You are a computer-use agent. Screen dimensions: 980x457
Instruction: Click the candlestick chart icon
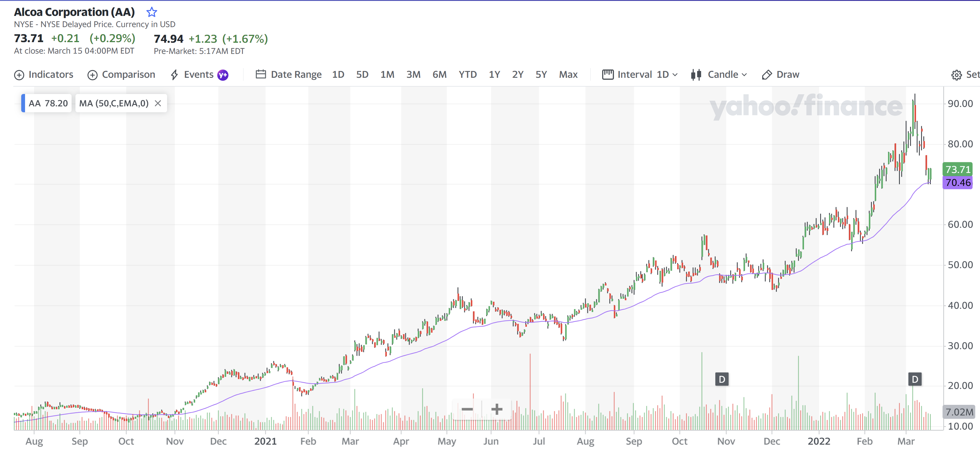pyautogui.click(x=696, y=75)
